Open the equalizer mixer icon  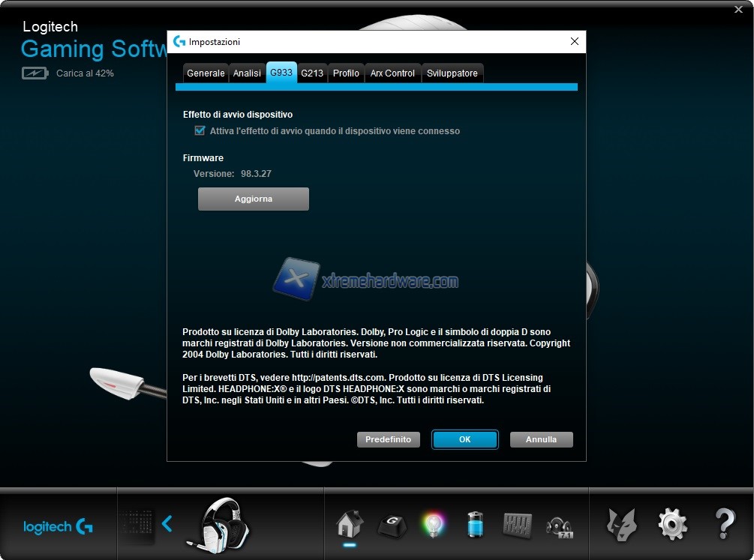pos(517,523)
